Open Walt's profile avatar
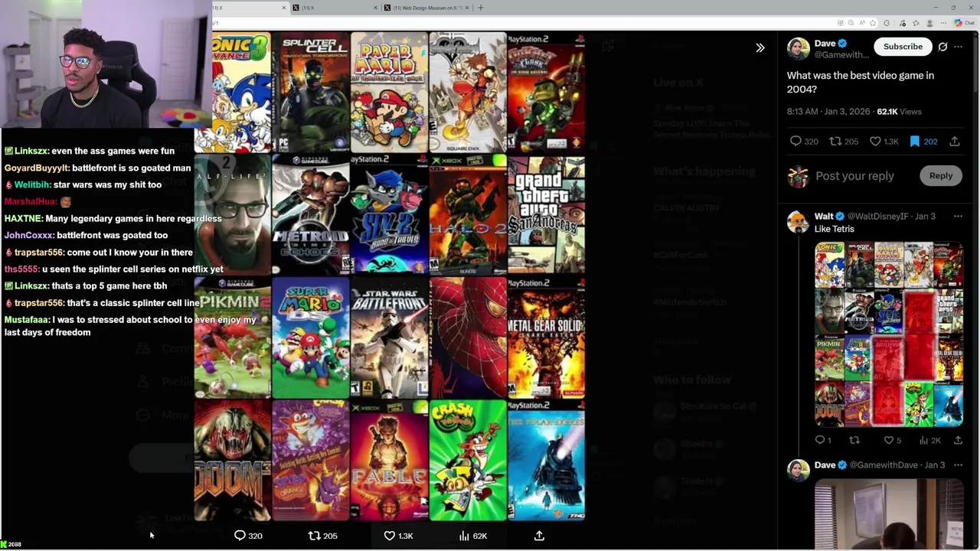The image size is (980, 551). tap(798, 221)
